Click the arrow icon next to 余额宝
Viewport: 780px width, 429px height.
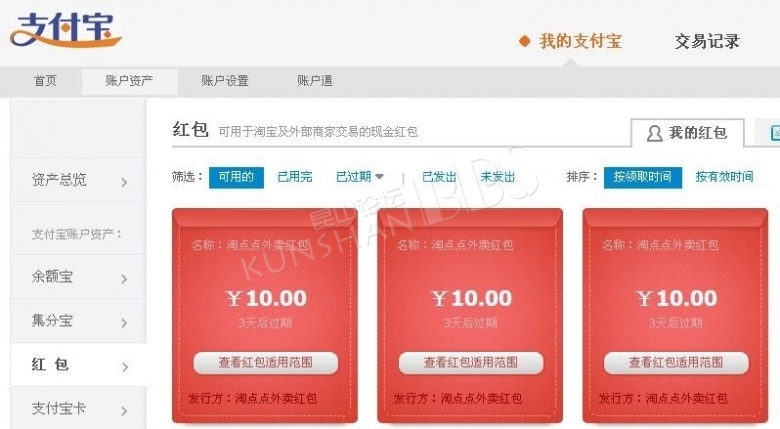124,279
